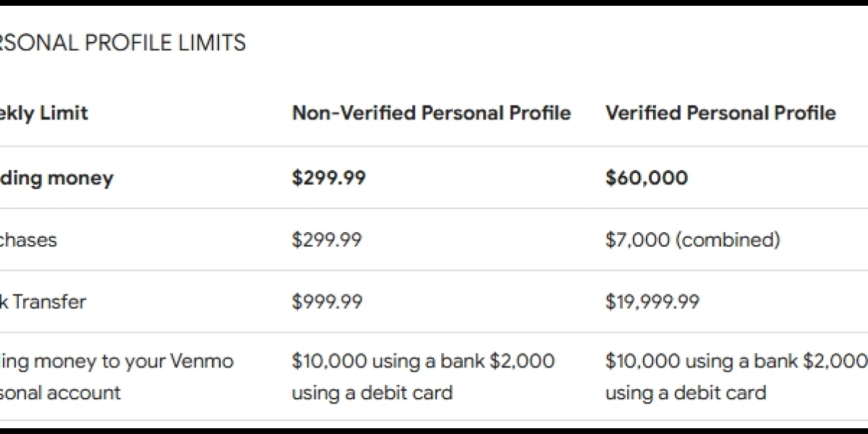Viewport: 868px width, 434px height.
Task: Click the black bar above the table
Action: pyautogui.click(x=434, y=3)
